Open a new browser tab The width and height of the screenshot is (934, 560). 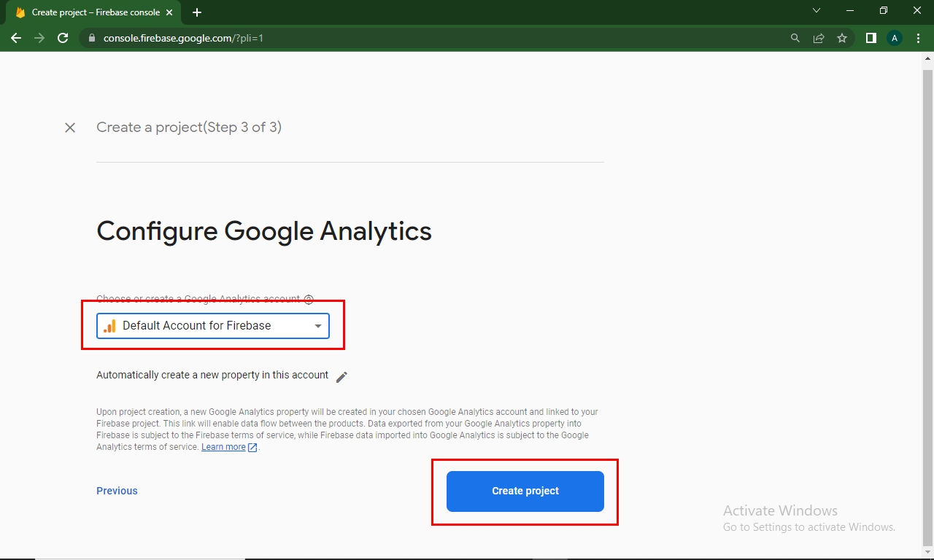point(197,12)
